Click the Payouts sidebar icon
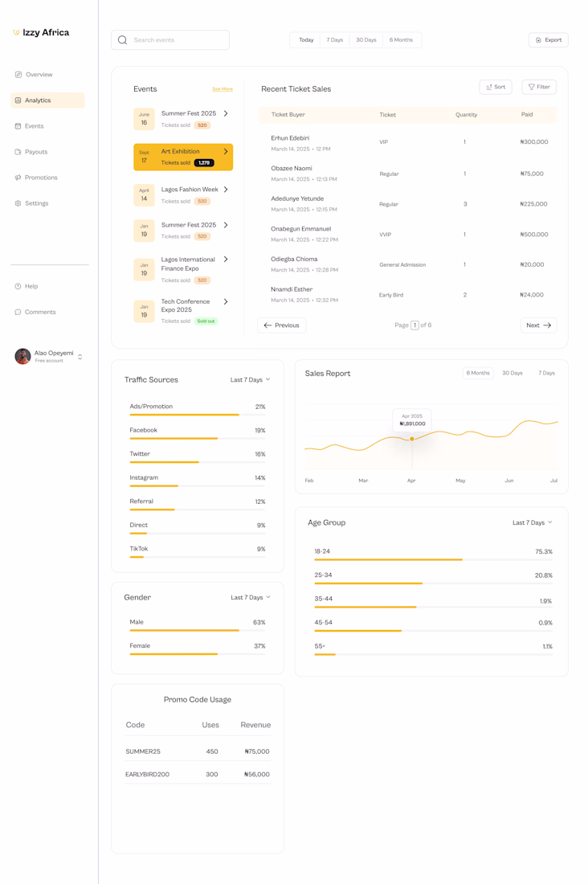Viewport: 588px width, 884px height. (x=18, y=152)
